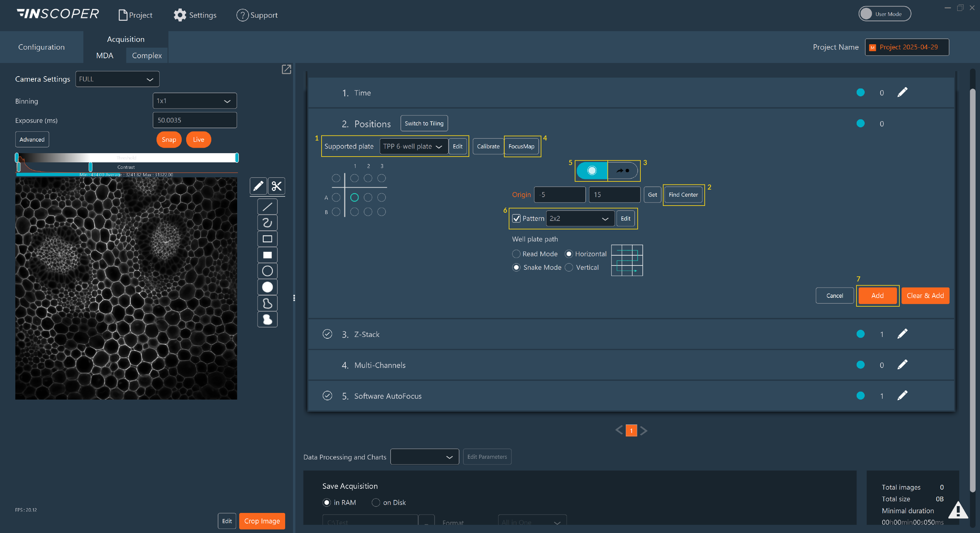Screen dimensions: 980x533
Task: Open the Settings menu
Action: point(195,15)
